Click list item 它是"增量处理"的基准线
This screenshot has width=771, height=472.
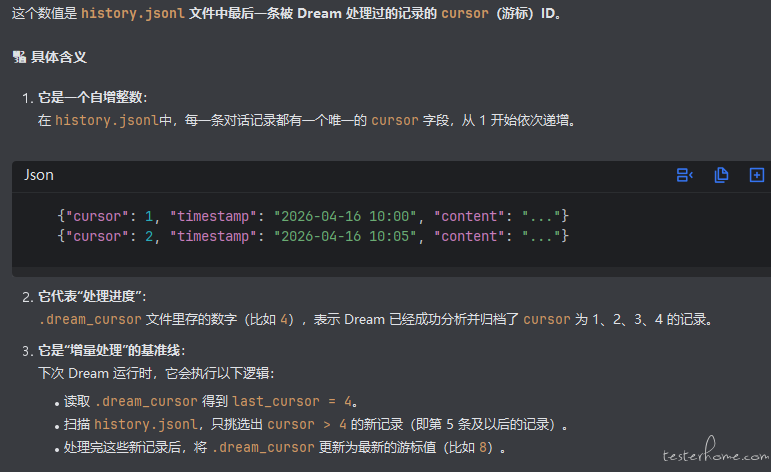tap(110, 350)
